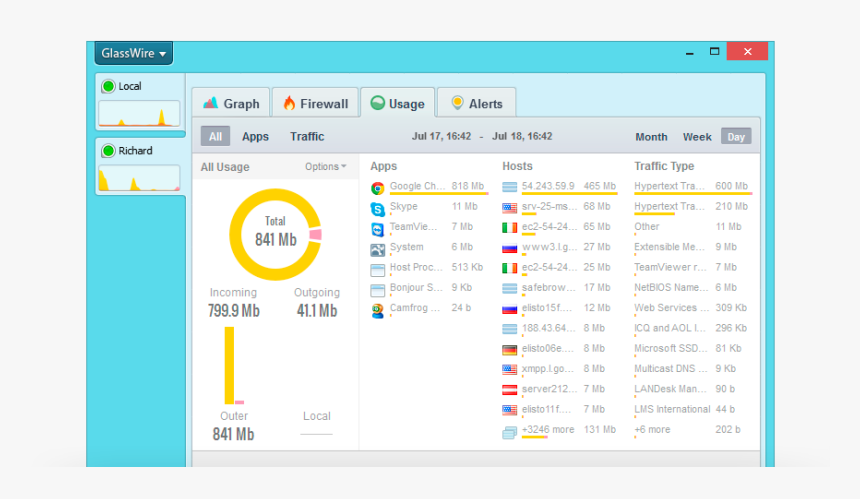Click the German flag beside elisto06e host
Screen dimensions: 860x499
click(510, 349)
